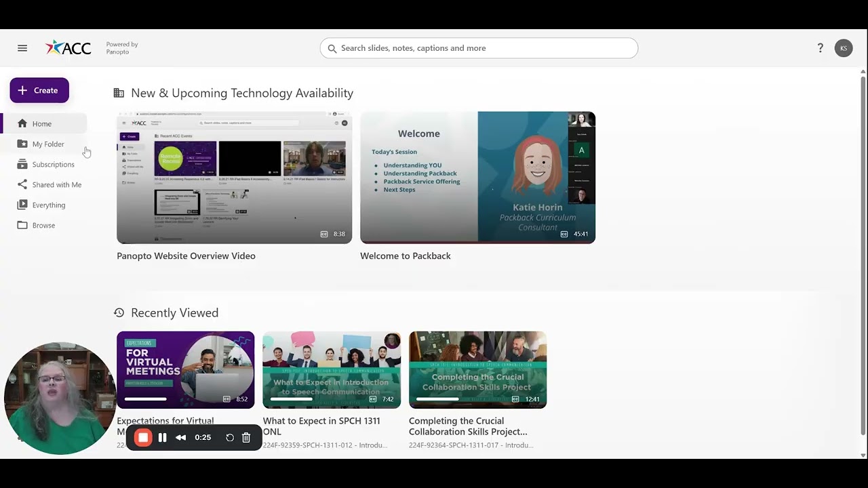Select Home in the sidebar
This screenshot has width=868, height=488.
pyautogui.click(x=43, y=124)
